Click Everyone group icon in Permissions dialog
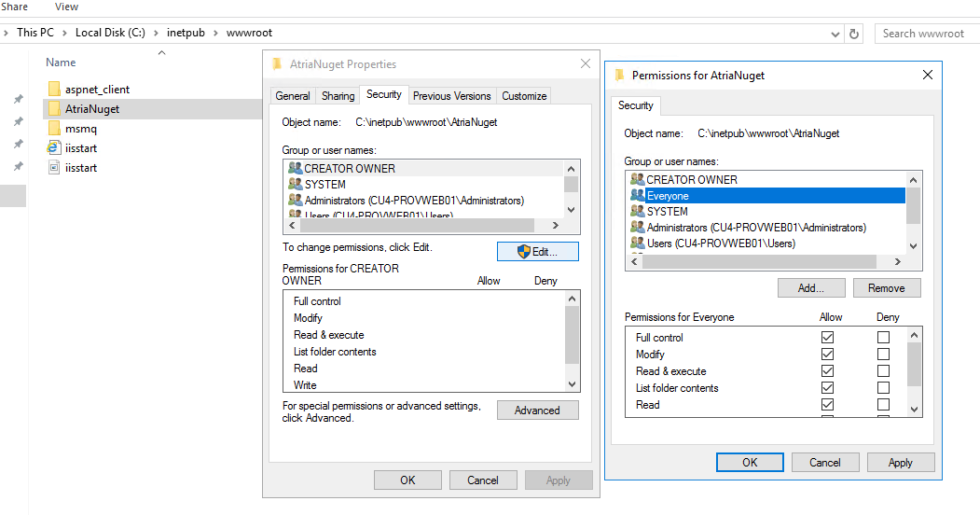The image size is (980, 515). [638, 195]
